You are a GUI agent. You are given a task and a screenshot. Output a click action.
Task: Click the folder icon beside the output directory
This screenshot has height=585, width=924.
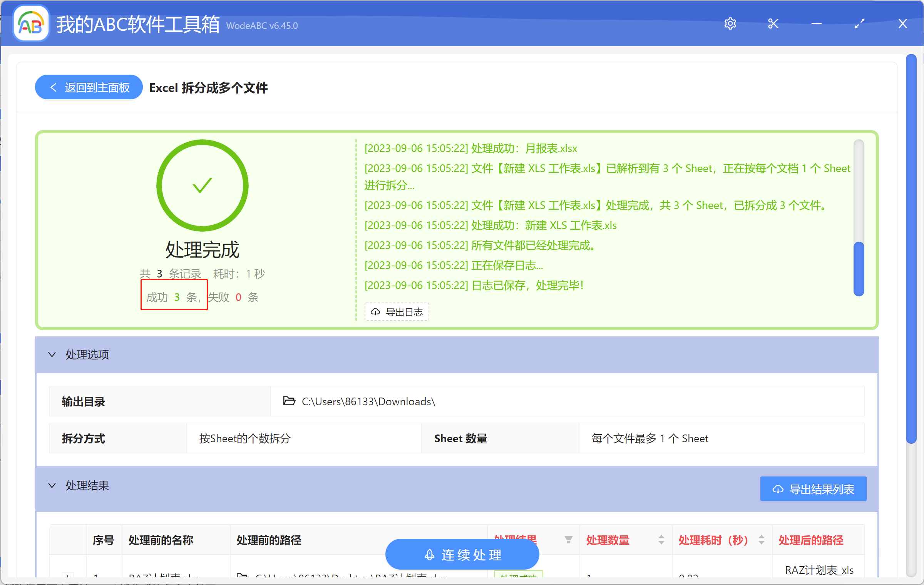289,401
